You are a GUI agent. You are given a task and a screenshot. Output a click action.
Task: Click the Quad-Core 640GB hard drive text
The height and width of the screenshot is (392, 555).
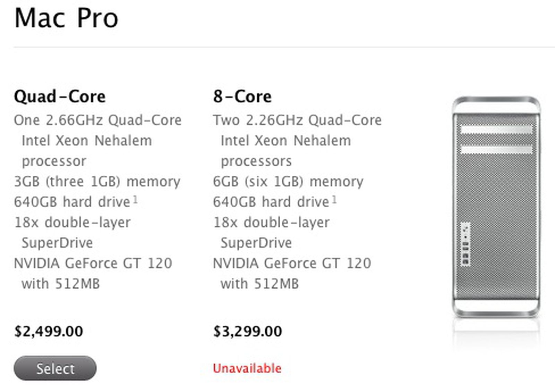coord(72,202)
